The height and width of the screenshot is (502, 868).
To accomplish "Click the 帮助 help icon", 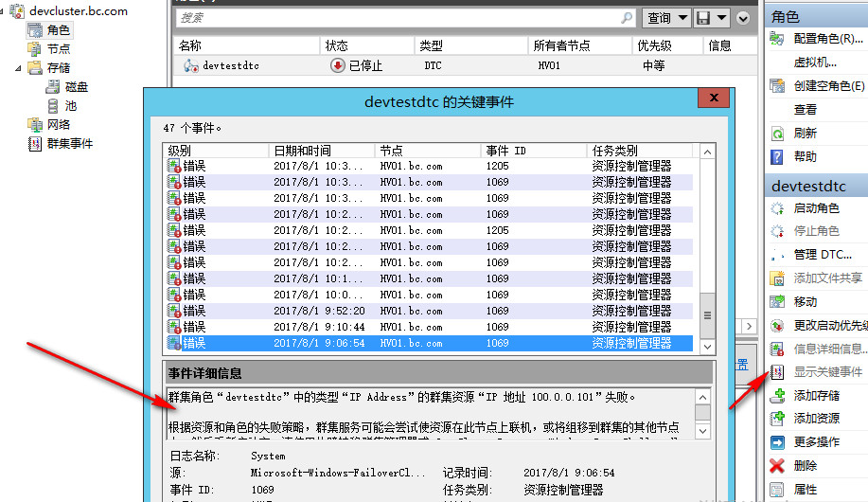I will pos(777,157).
